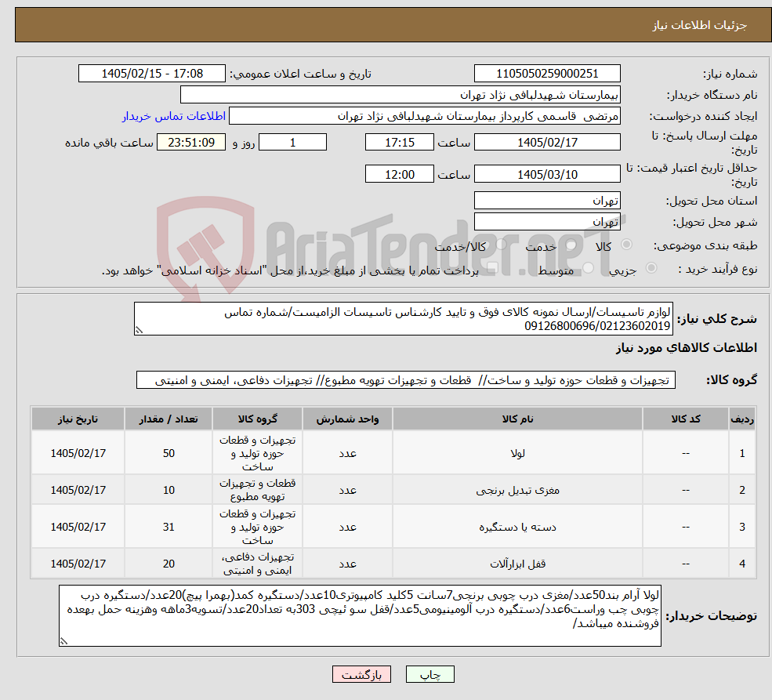Click quantity 50 in row 1
Screen dimensions: 772x700
169,453
